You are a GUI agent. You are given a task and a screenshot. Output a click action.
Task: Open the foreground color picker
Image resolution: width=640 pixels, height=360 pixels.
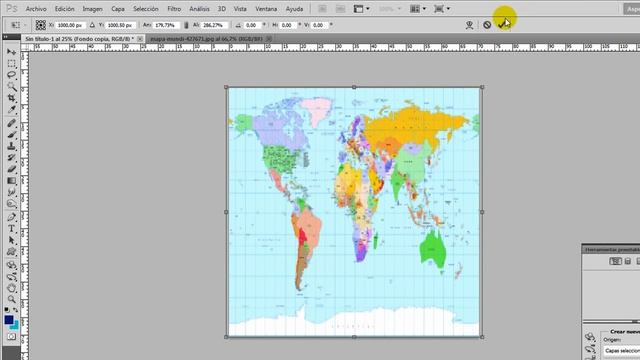(9, 320)
